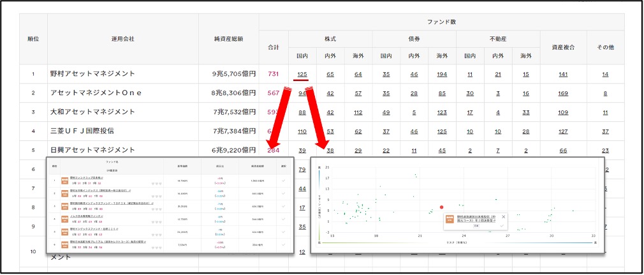Viewport: 644px width, 275px height.
Task: Open 野村アセットマネジメント 資産複合 count 141
Action: pyautogui.click(x=563, y=75)
